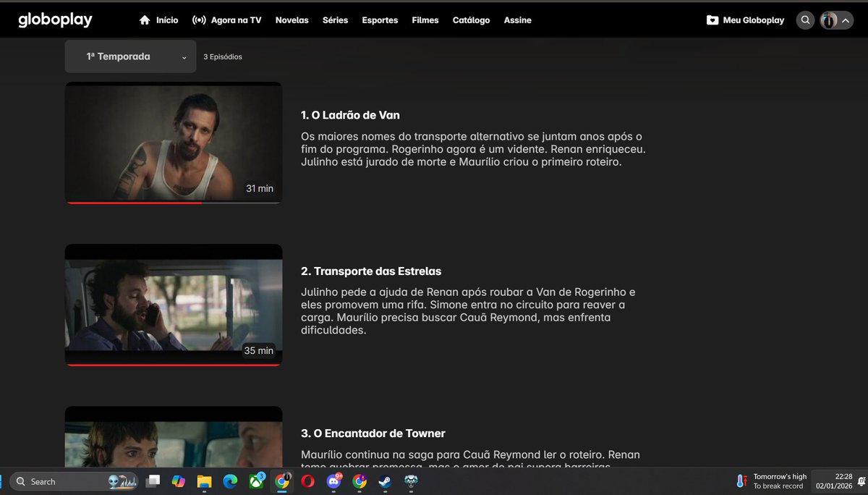Click episode 2 description about the rifa

468,311
